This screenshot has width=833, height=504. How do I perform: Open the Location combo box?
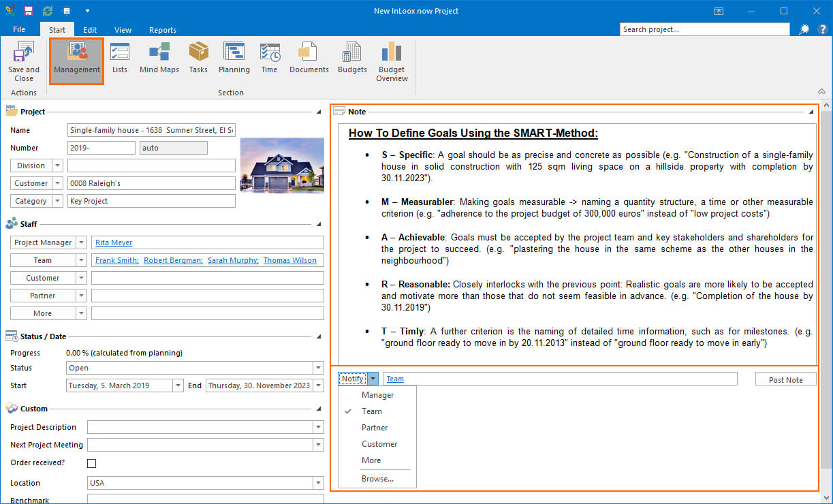[x=205, y=483]
